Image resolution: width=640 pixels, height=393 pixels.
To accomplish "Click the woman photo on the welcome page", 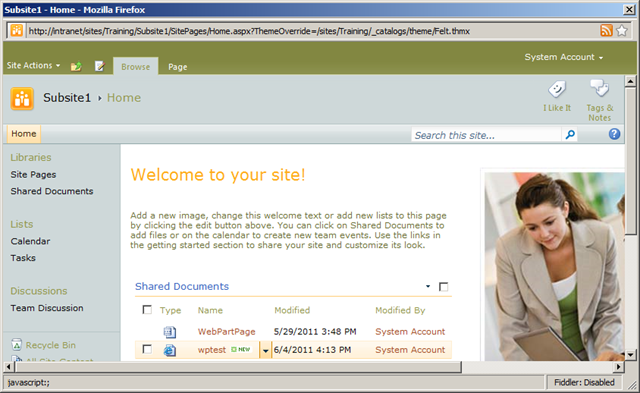I will tap(554, 266).
